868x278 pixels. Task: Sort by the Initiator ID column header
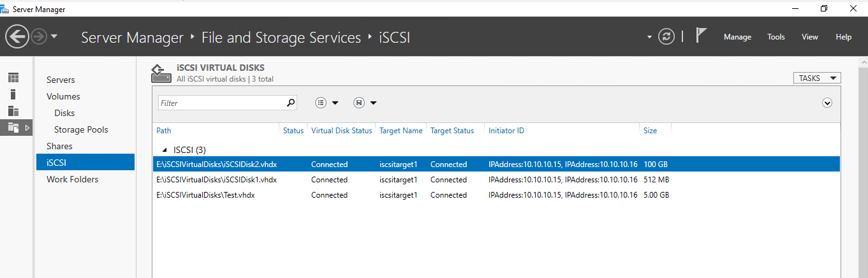[x=506, y=131]
